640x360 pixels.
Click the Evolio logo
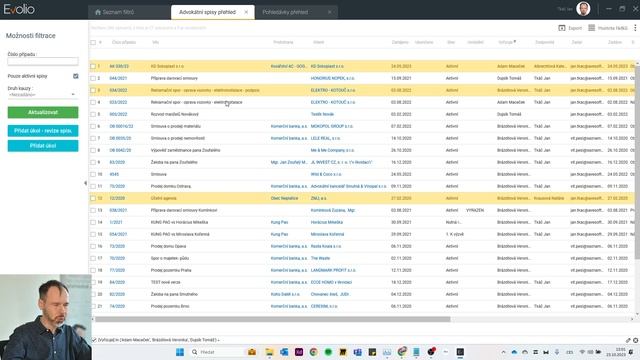pyautogui.click(x=19, y=9)
